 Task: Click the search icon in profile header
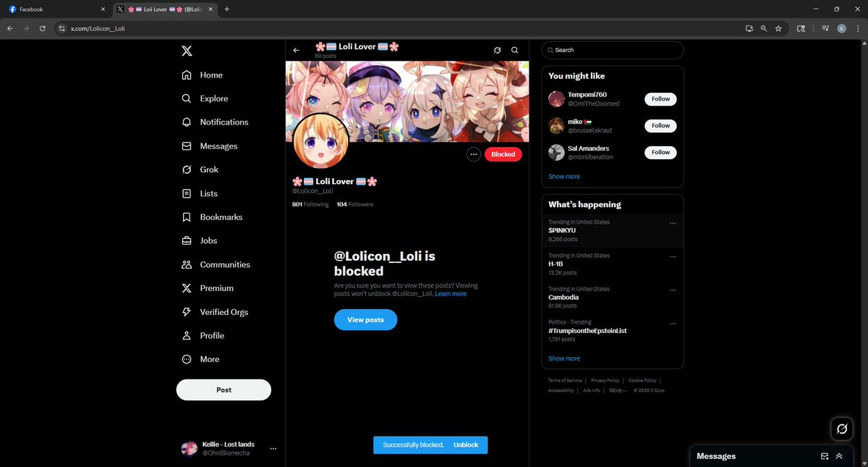pyautogui.click(x=514, y=50)
